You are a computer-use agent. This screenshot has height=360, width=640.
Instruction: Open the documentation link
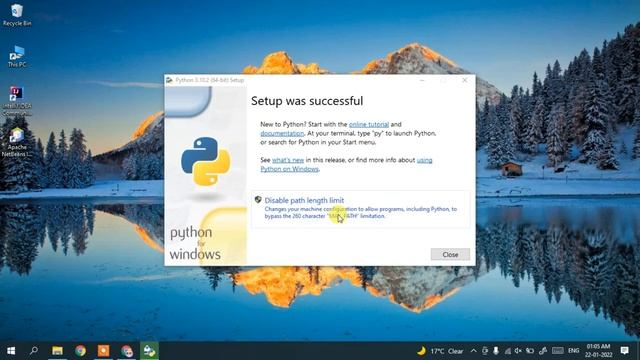coord(282,133)
